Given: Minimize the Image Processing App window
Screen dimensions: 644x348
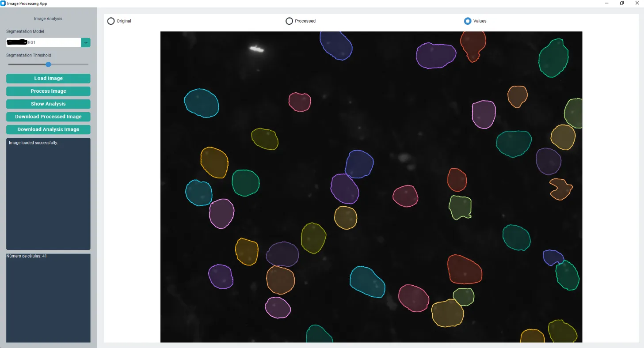Looking at the screenshot, I should (606, 3).
